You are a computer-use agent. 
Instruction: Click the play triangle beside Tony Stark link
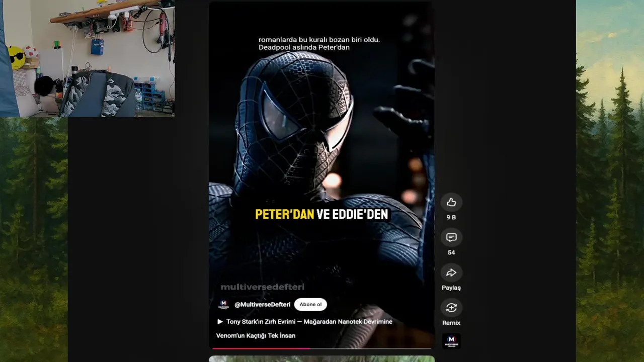coord(220,321)
